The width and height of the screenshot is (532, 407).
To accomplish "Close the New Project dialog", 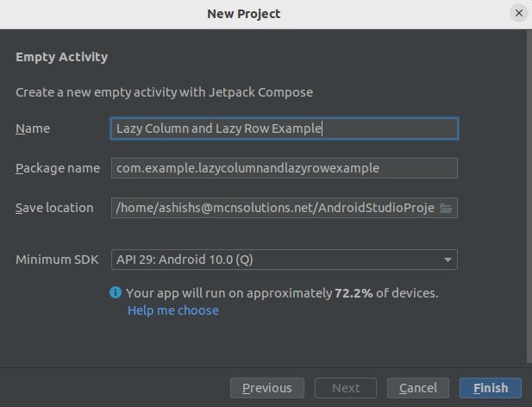I will point(518,13).
